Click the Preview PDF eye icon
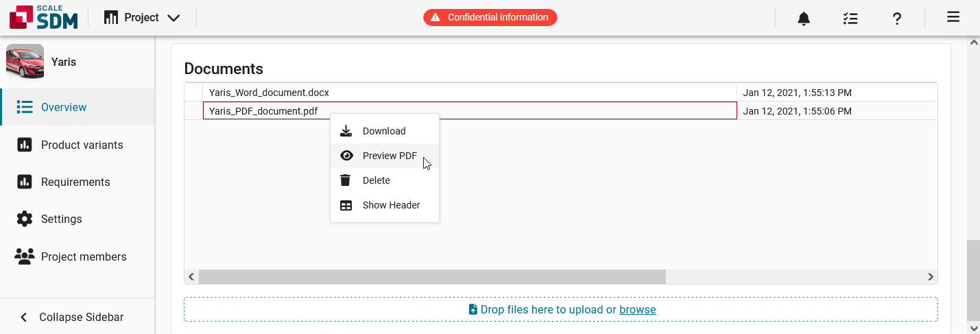This screenshot has height=334, width=980. coord(346,156)
